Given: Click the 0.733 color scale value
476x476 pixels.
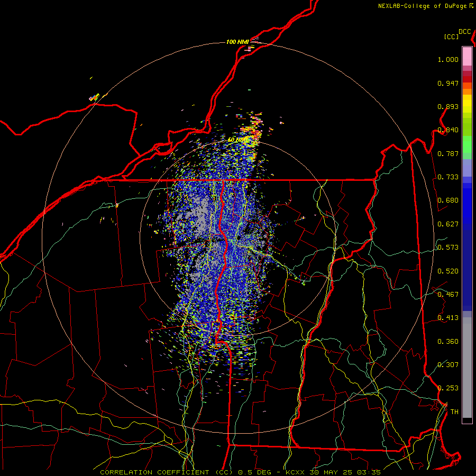Looking at the screenshot, I should coord(448,177).
